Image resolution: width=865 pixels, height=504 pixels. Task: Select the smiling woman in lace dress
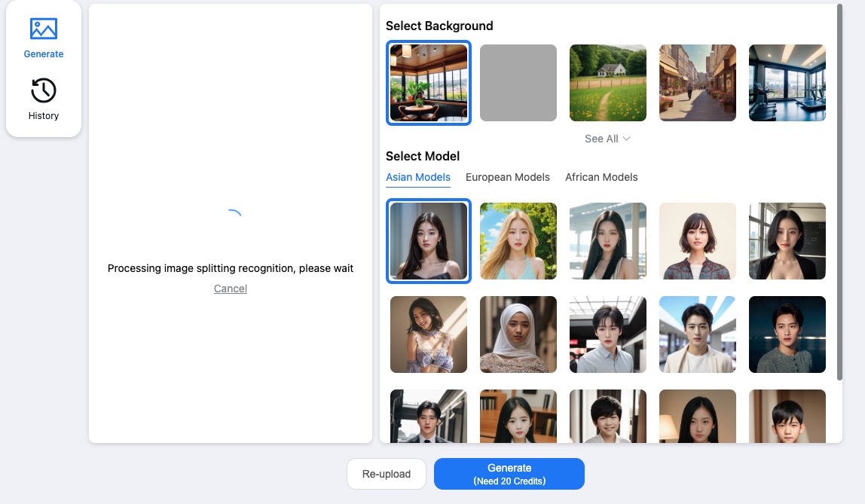(429, 334)
